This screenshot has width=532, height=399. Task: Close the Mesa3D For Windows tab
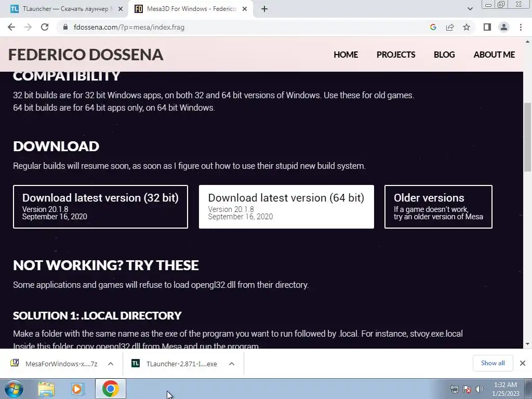pyautogui.click(x=245, y=9)
